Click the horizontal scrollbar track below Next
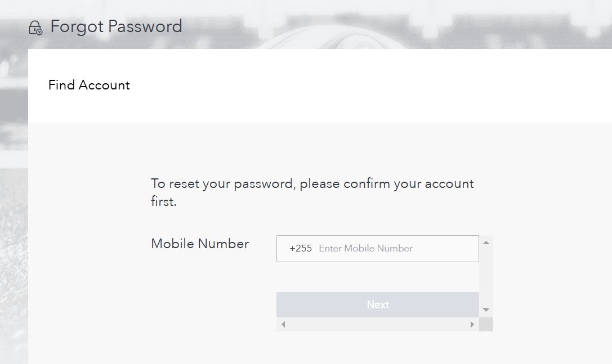 (x=377, y=324)
